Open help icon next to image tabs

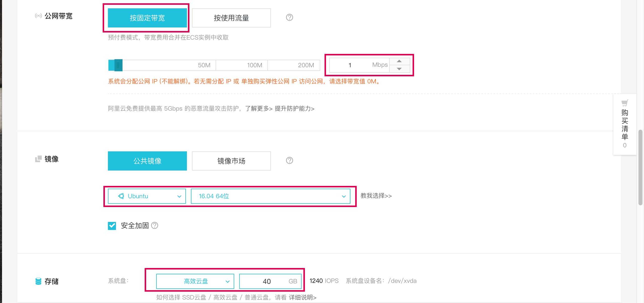tap(289, 160)
